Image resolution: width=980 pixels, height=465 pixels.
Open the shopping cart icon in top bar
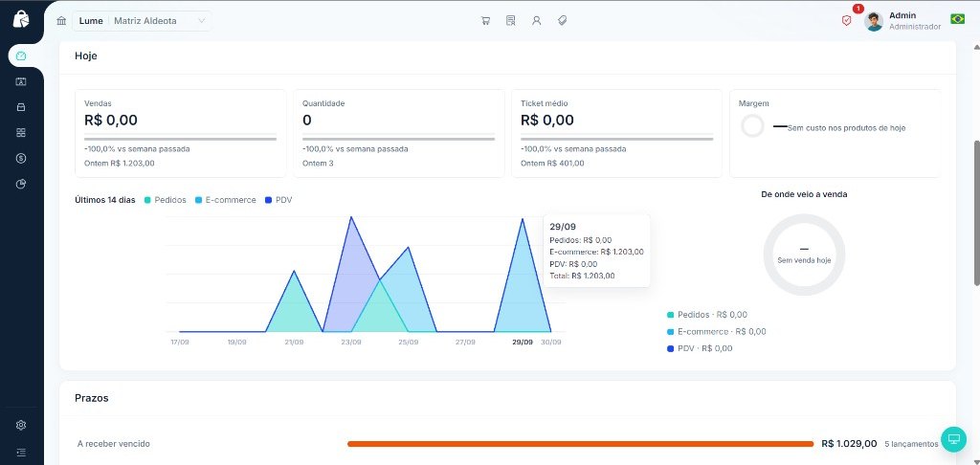[485, 21]
